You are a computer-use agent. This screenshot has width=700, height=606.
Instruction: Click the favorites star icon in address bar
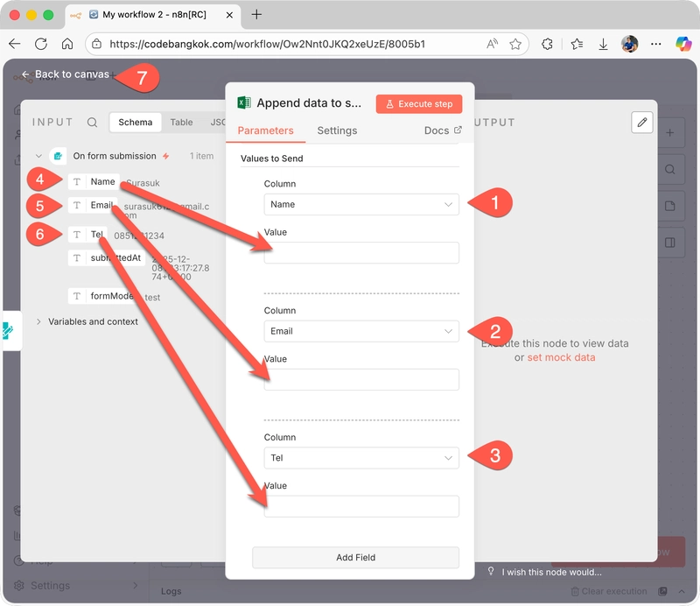coord(515,44)
